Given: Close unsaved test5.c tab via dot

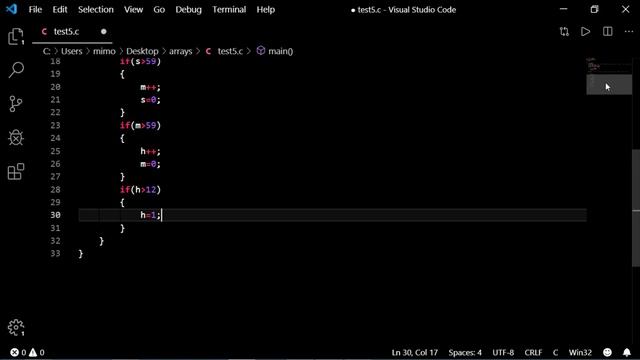Looking at the screenshot, I should pyautogui.click(x=104, y=31).
